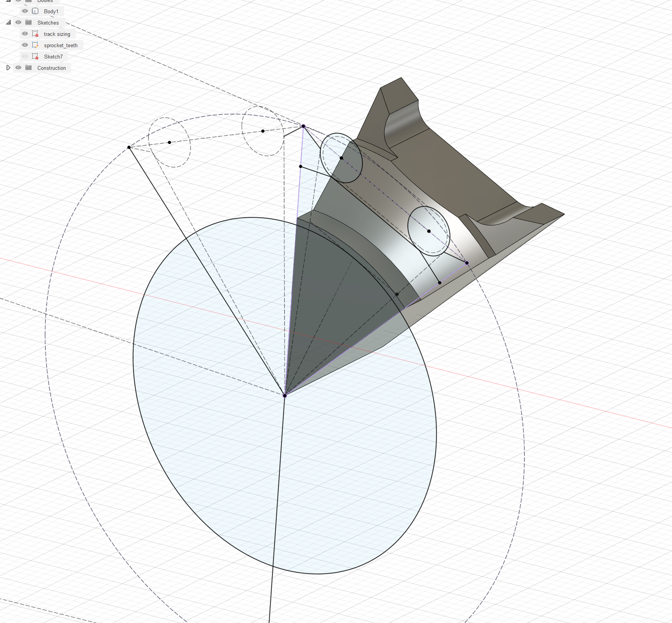Click the locked sketch icon beside track sizing

click(x=35, y=34)
